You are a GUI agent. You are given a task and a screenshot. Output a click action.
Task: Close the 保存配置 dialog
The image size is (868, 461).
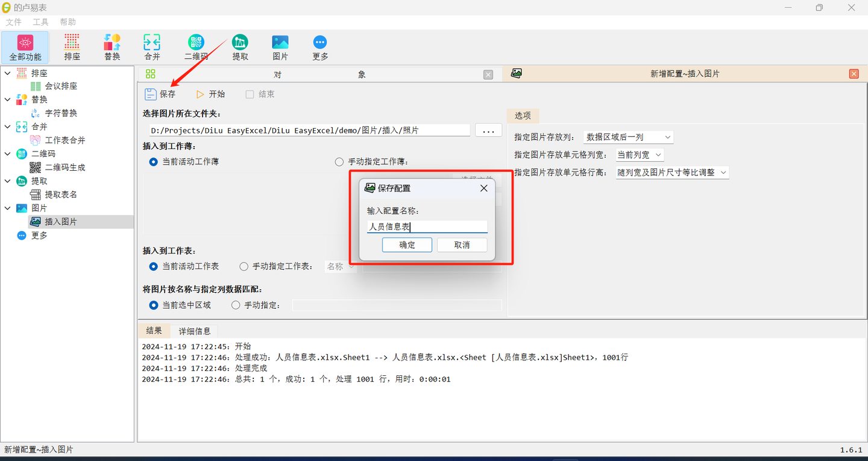(483, 188)
